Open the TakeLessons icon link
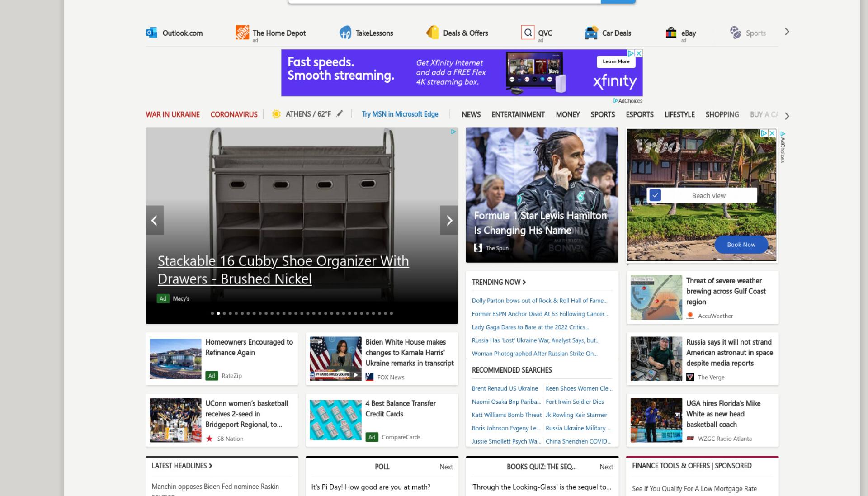The height and width of the screenshot is (496, 868). 345,33
